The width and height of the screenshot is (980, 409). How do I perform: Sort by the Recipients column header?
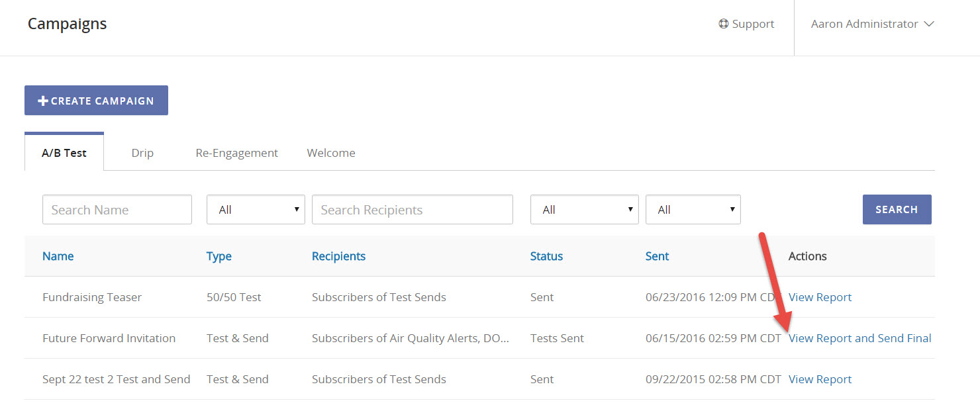tap(338, 256)
